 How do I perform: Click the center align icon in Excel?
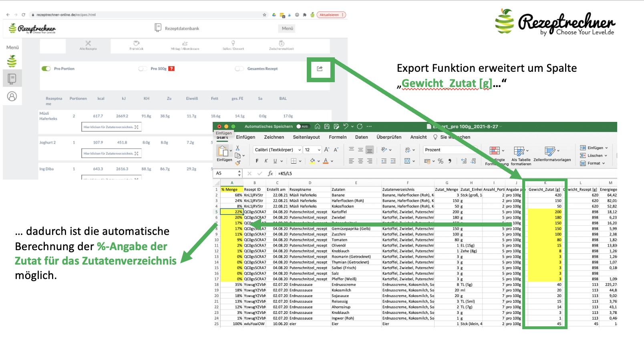click(360, 161)
